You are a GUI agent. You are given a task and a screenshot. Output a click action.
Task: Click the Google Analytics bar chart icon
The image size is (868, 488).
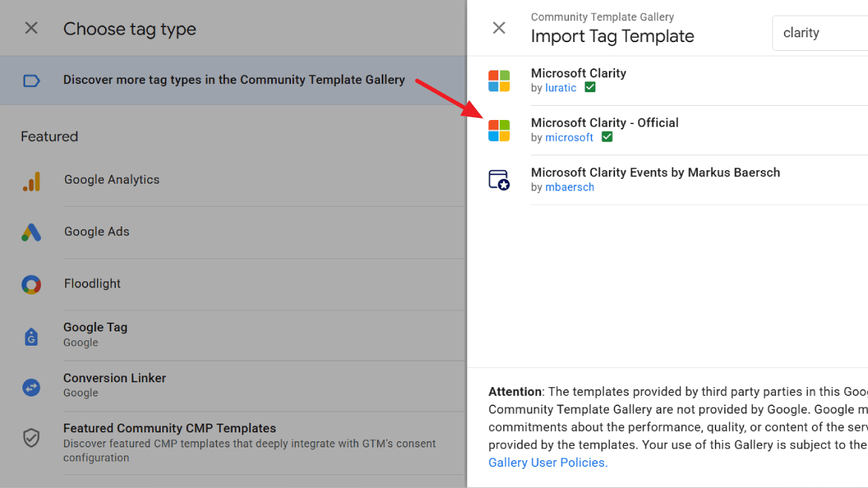(x=31, y=181)
